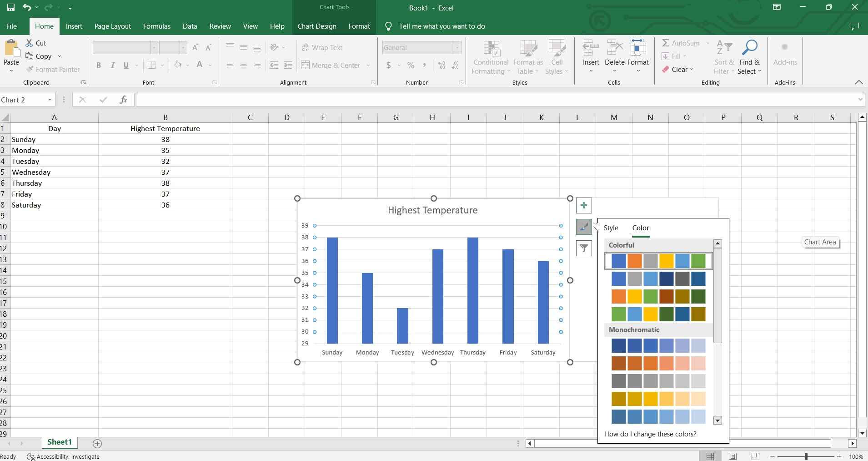Click the Increase Font Size icon
Viewport: 868px width, 461px height.
[x=195, y=47]
